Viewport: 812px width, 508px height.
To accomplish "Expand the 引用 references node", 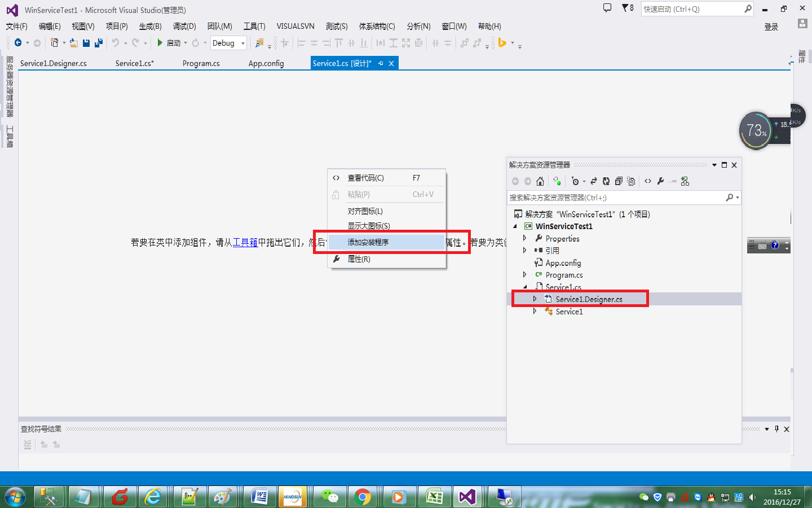I will [x=524, y=250].
